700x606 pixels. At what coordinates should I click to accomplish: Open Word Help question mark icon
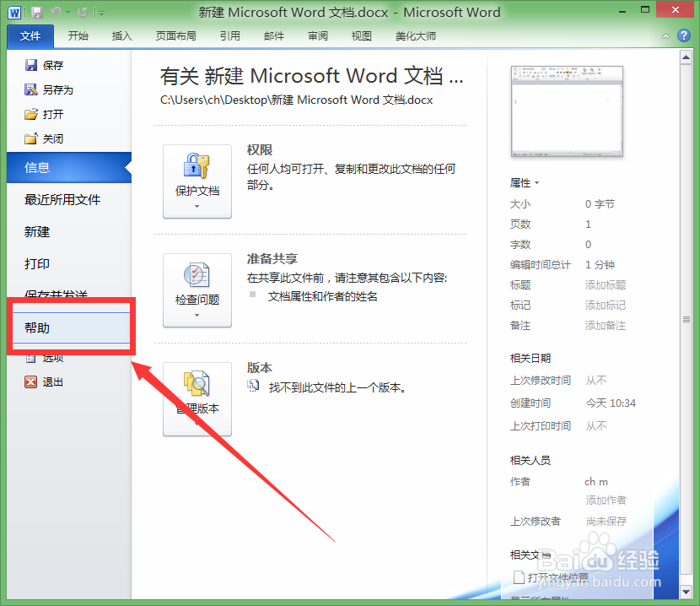click(683, 35)
